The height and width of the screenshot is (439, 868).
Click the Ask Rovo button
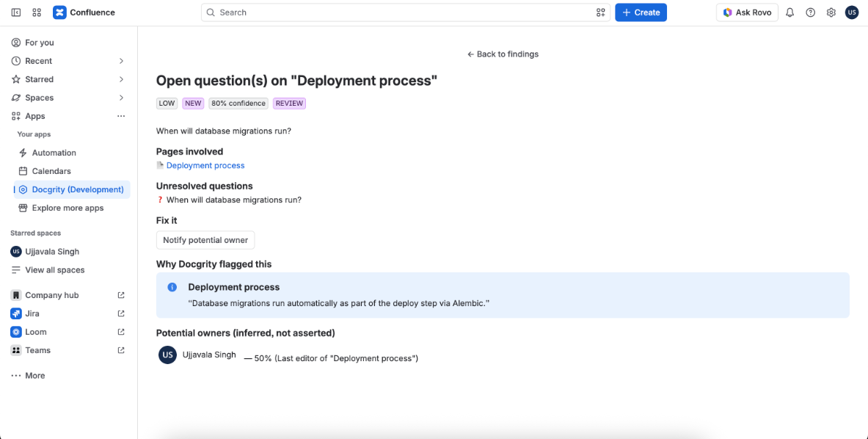tap(747, 12)
